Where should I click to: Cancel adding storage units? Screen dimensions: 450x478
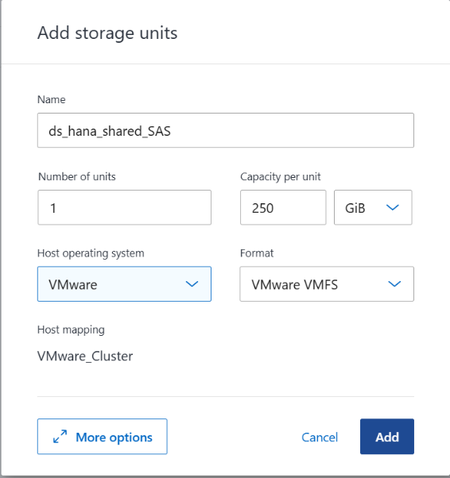coord(320,437)
